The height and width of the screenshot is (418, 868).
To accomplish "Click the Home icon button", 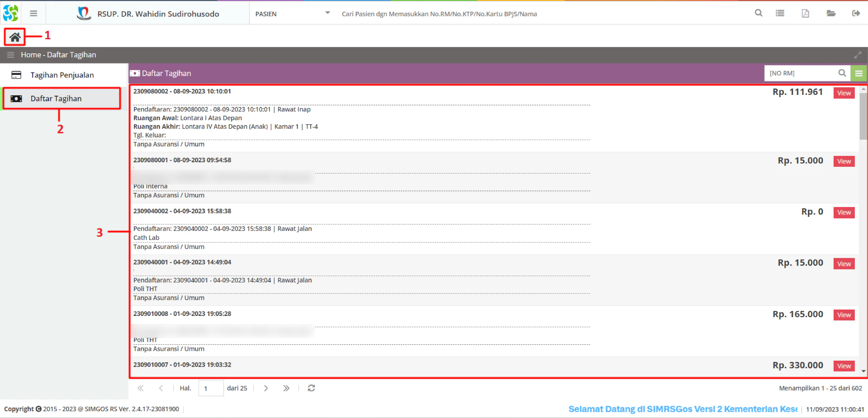I will click(15, 37).
